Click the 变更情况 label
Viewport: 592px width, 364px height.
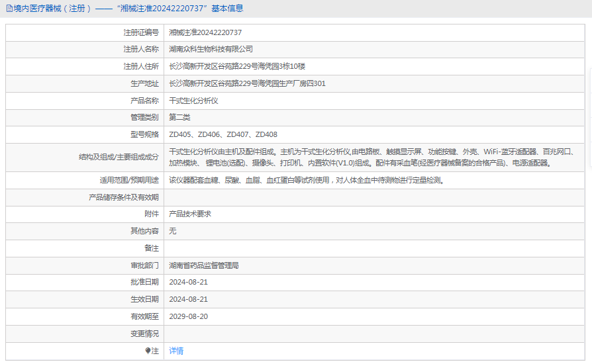click(144, 334)
